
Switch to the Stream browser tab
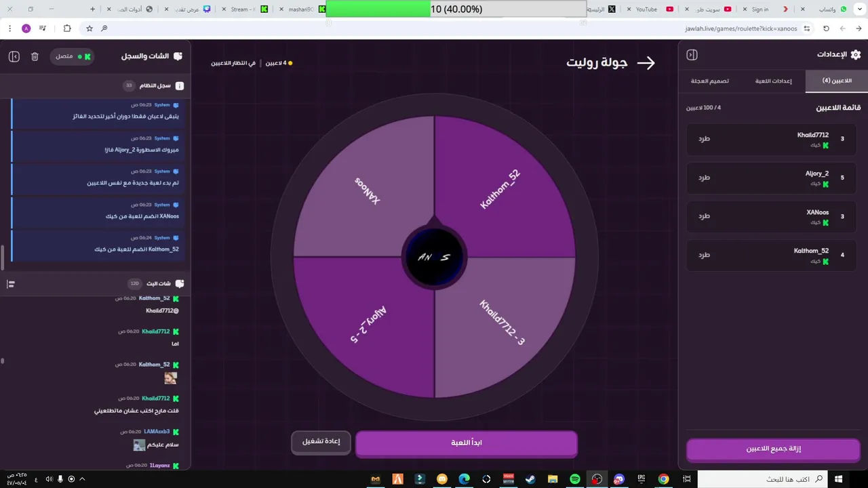244,9
